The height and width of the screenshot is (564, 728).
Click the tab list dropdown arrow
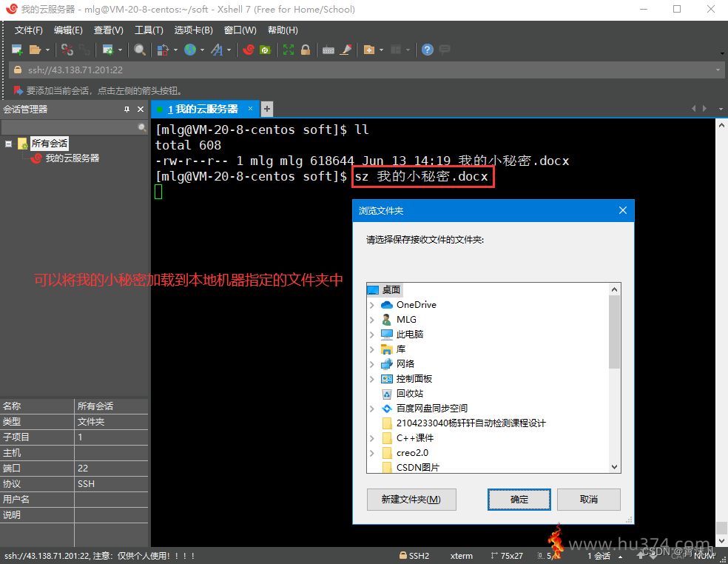pos(721,110)
